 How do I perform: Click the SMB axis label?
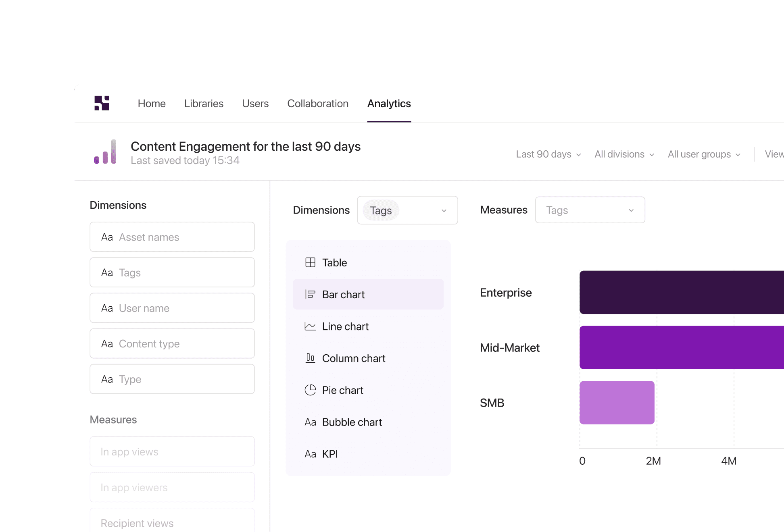pyautogui.click(x=492, y=403)
